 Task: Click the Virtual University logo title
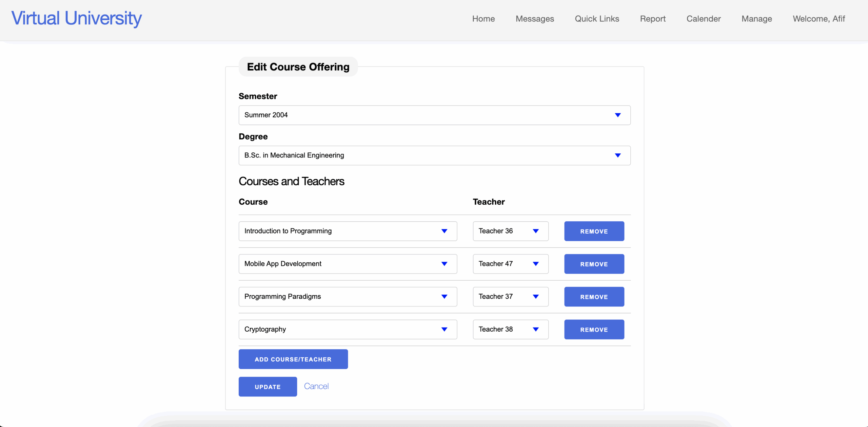coord(77,18)
